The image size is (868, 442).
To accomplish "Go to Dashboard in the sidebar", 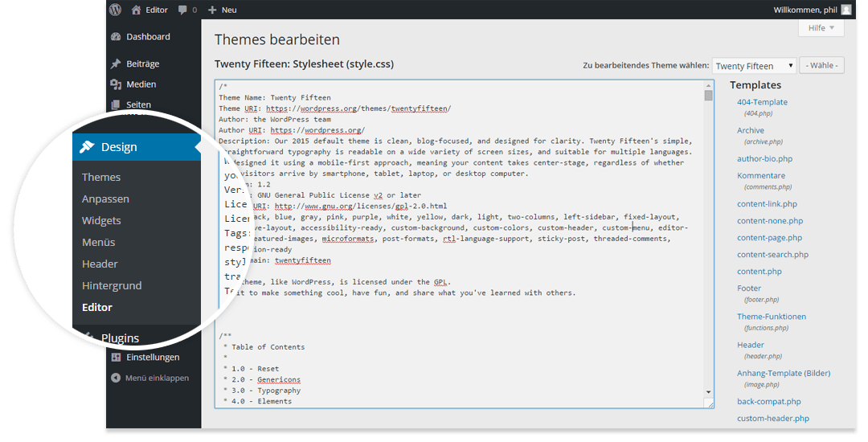I will point(148,36).
